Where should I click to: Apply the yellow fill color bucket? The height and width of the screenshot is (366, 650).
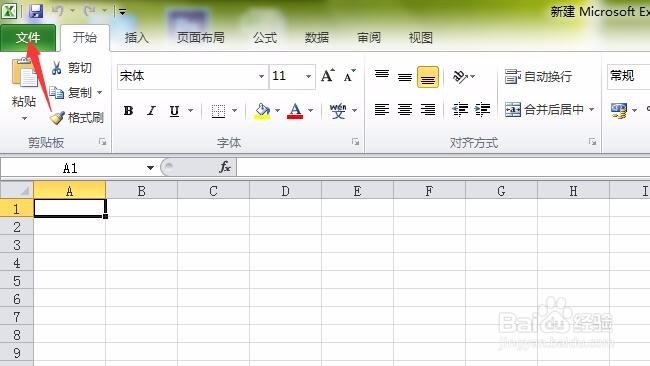pos(262,111)
